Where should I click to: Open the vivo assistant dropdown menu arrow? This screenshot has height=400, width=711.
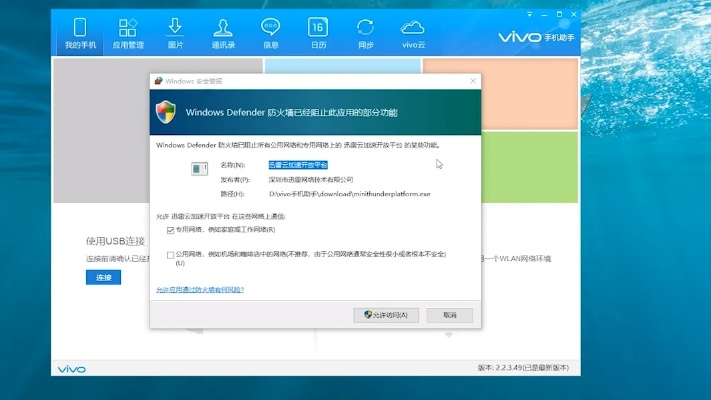pos(530,15)
